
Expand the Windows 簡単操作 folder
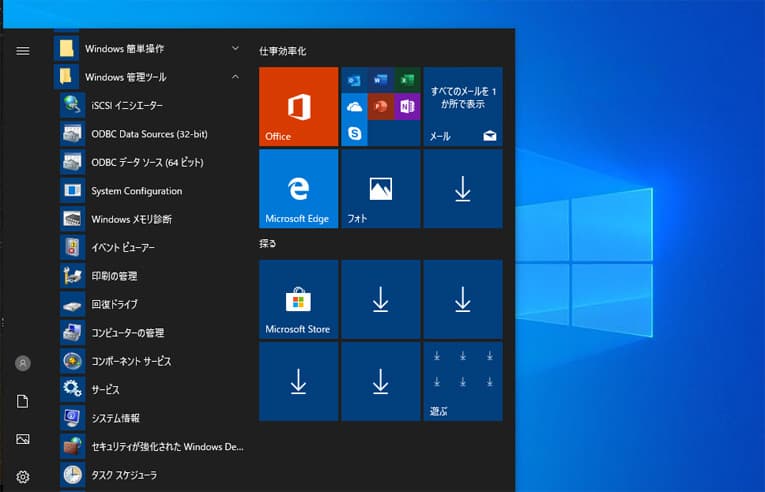click(150, 48)
